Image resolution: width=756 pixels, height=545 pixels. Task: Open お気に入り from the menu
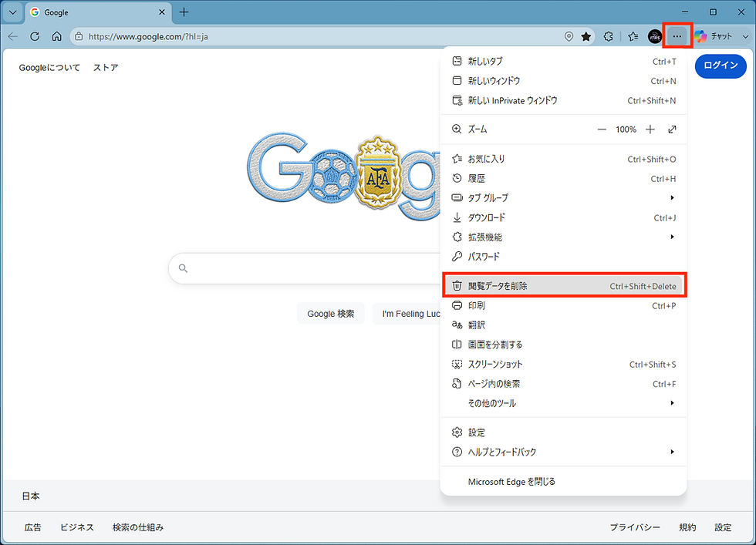(x=563, y=159)
